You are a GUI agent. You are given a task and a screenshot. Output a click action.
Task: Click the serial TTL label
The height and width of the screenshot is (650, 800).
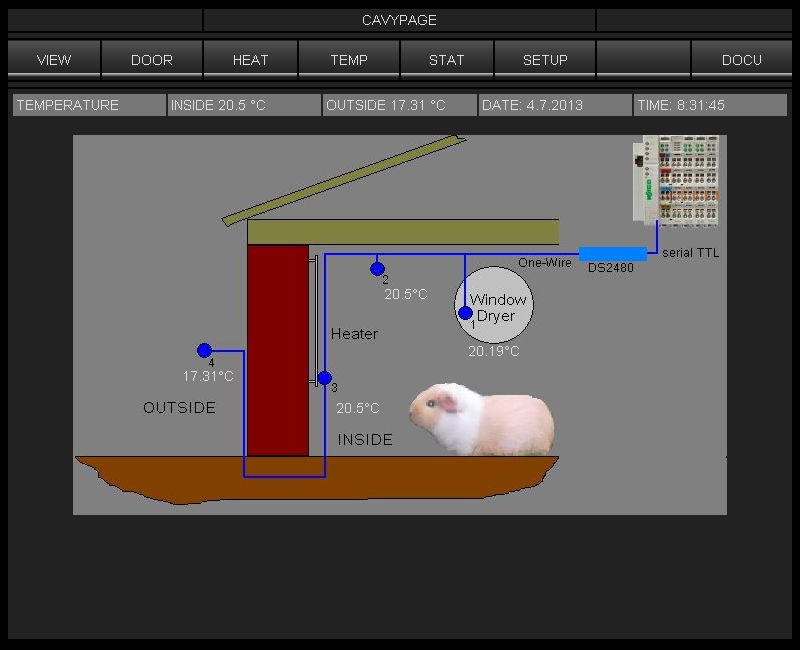tap(691, 253)
